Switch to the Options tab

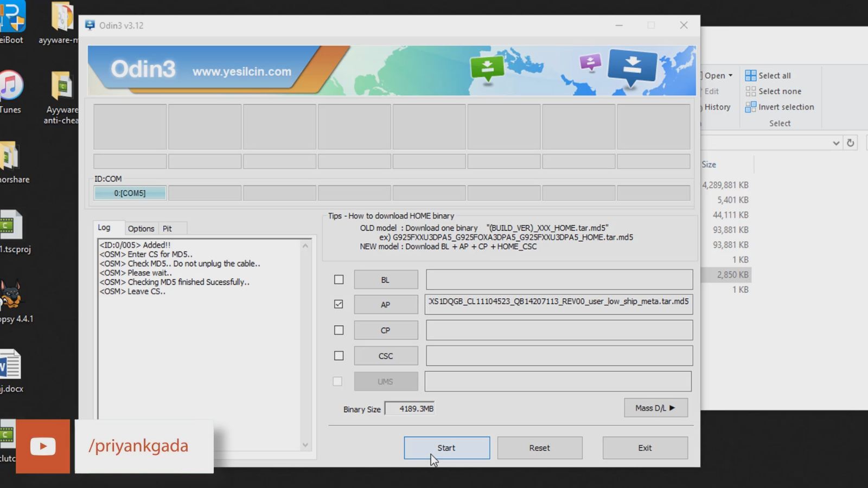pos(141,229)
